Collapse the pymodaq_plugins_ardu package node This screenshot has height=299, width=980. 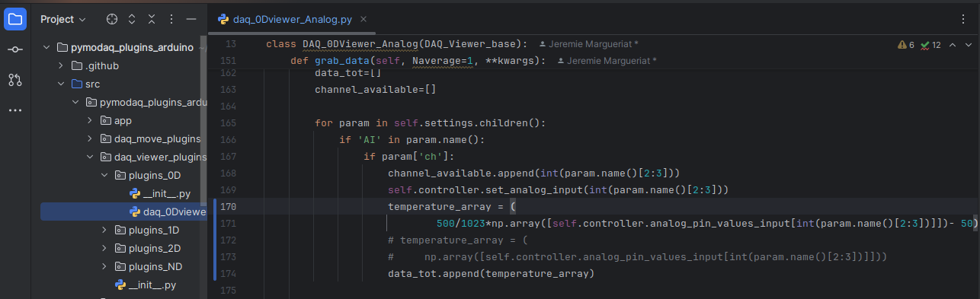tap(75, 102)
